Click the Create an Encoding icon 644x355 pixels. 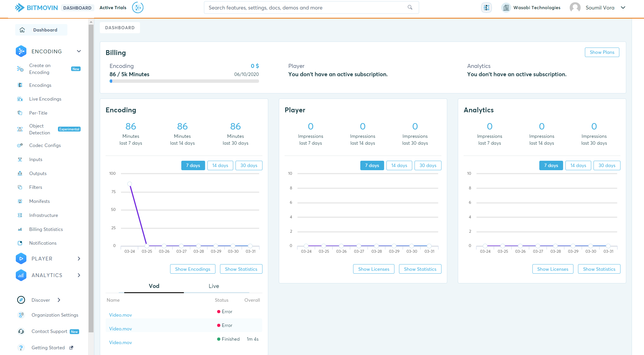click(20, 69)
